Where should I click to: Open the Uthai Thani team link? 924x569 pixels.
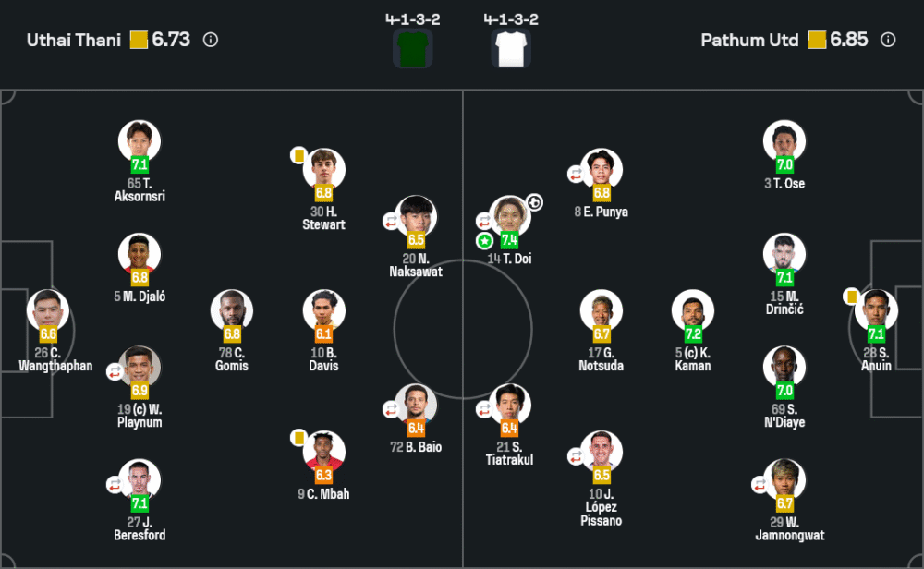pos(74,40)
